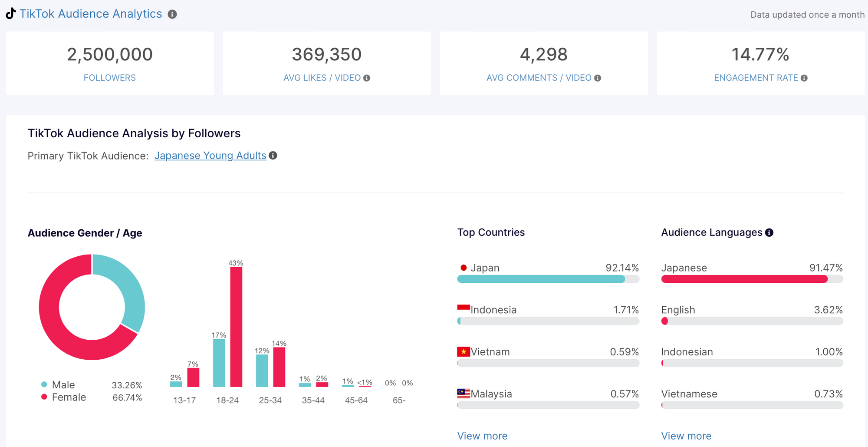Click the Japan country progress bar
Screen dimensions: 868x447
coord(548,279)
